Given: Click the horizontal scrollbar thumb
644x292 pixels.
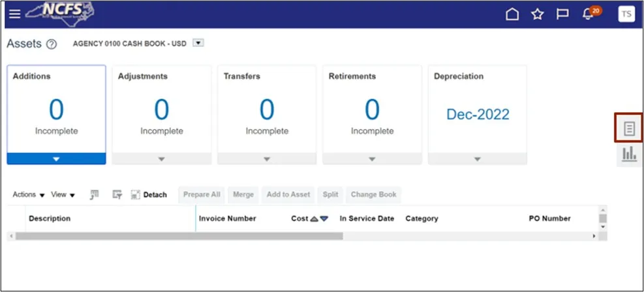Looking at the screenshot, I should (x=179, y=236).
